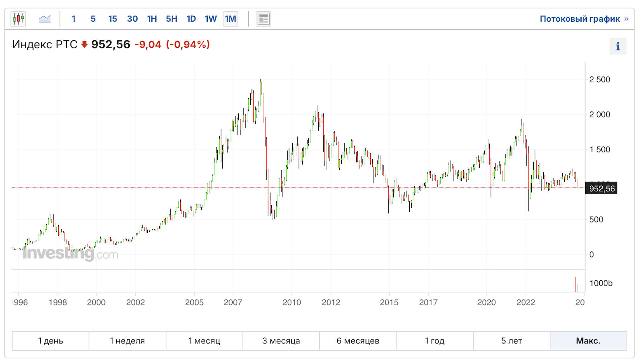Click the red volume bar in volume pane
644x364 pixels.
(x=576, y=284)
